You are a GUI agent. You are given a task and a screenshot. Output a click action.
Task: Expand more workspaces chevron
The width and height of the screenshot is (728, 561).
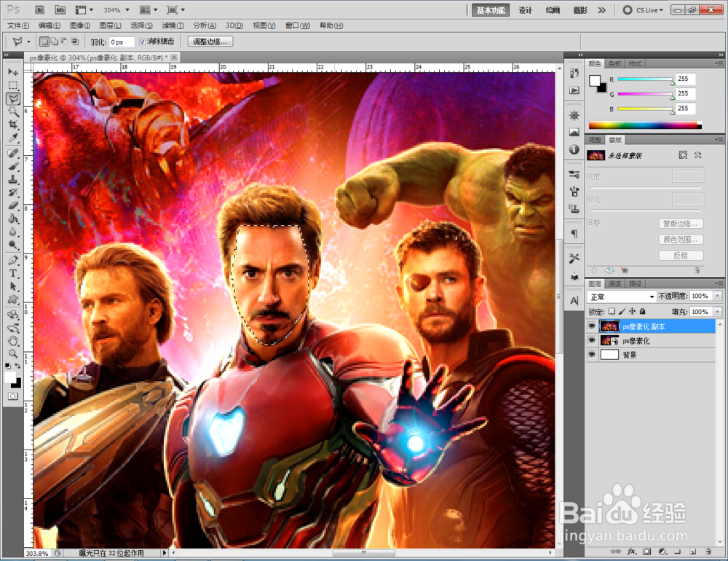[602, 9]
